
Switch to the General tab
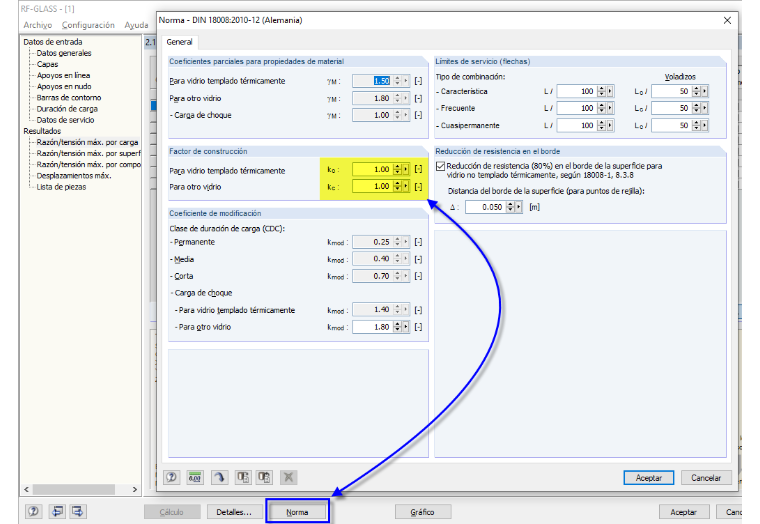click(x=179, y=42)
